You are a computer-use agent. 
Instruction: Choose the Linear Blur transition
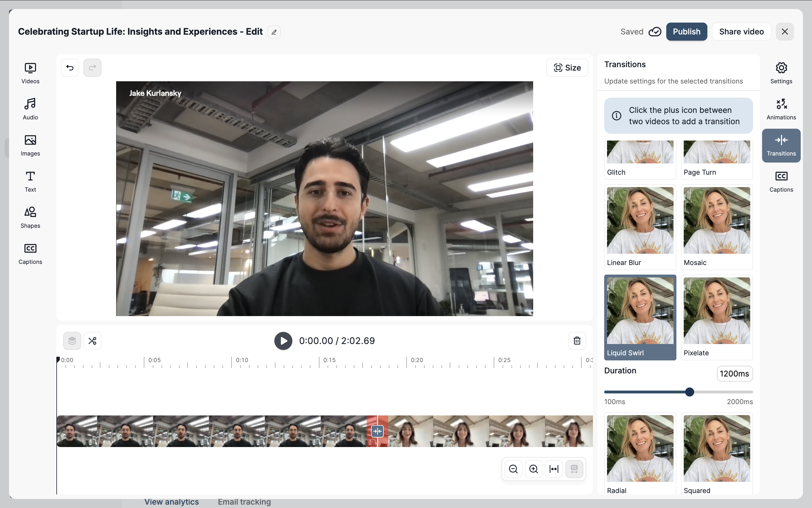pos(640,227)
